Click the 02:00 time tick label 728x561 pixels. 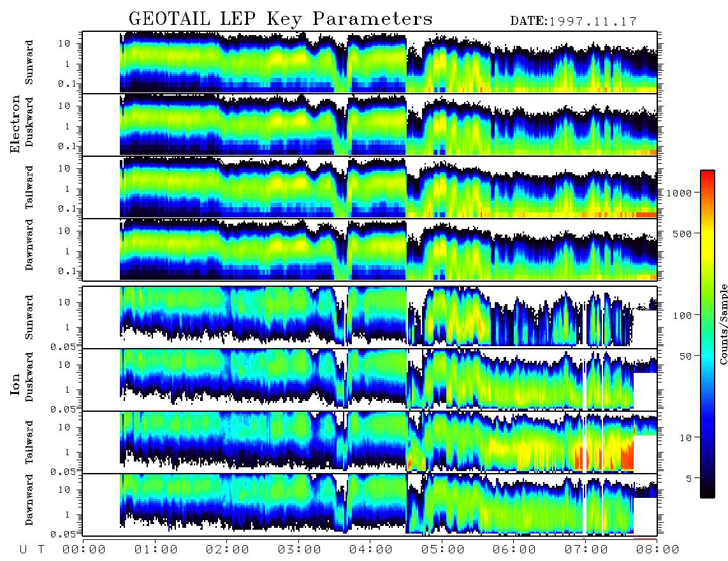coord(228,550)
